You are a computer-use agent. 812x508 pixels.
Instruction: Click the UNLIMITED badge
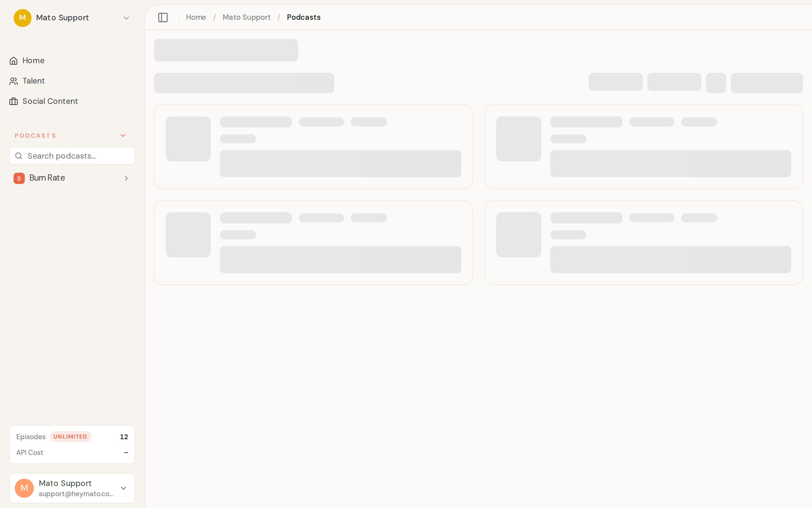(x=70, y=436)
